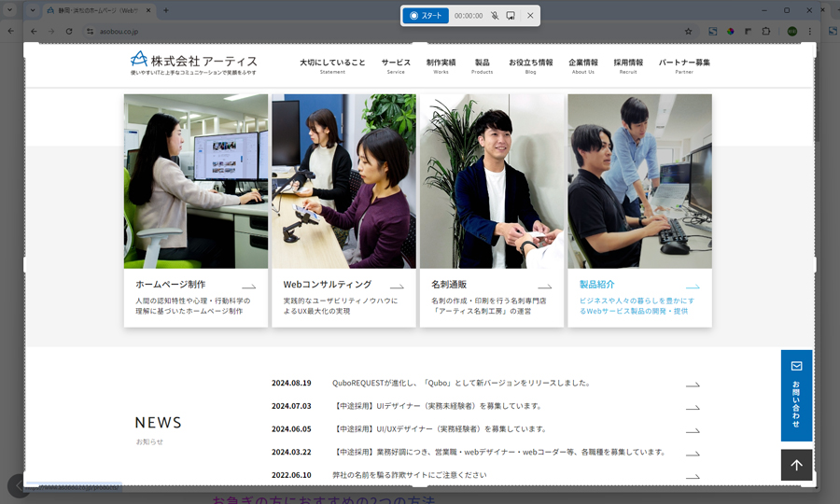Click the blue お問い合わせ contact button
Screen dimensions: 840x504
click(x=796, y=396)
